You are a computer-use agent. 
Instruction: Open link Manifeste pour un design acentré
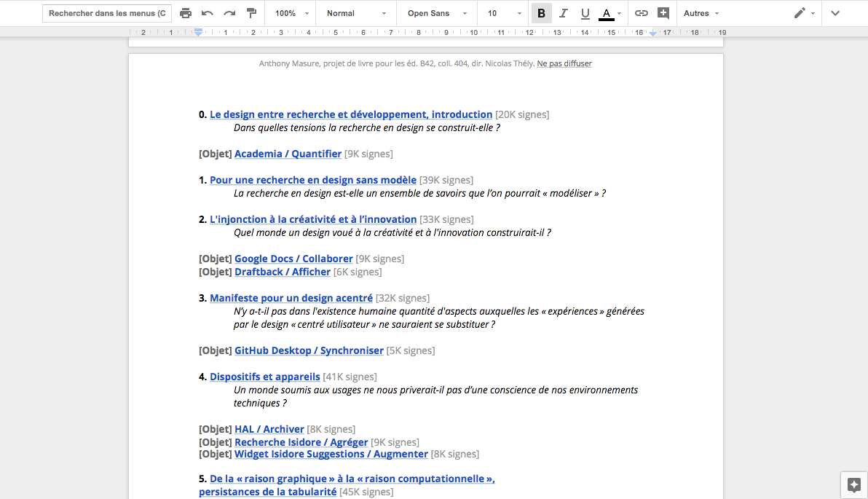point(291,298)
